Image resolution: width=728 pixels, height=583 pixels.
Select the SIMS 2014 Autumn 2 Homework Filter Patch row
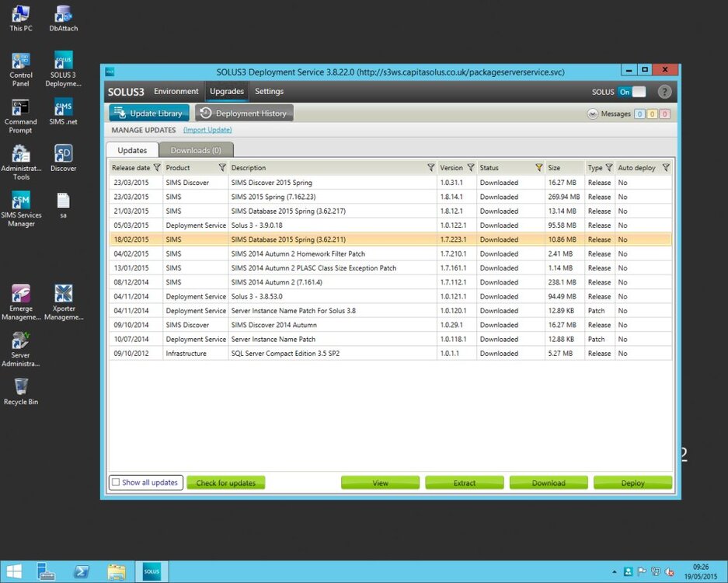click(391, 253)
